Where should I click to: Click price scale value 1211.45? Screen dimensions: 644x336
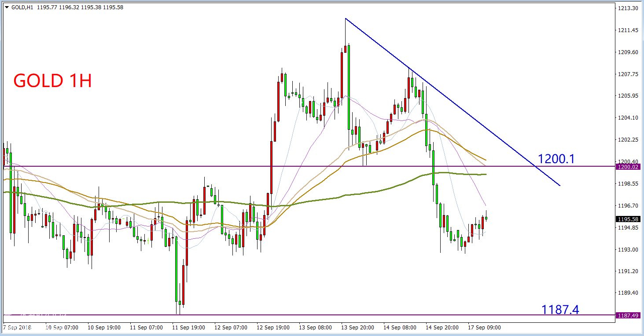[628, 30]
